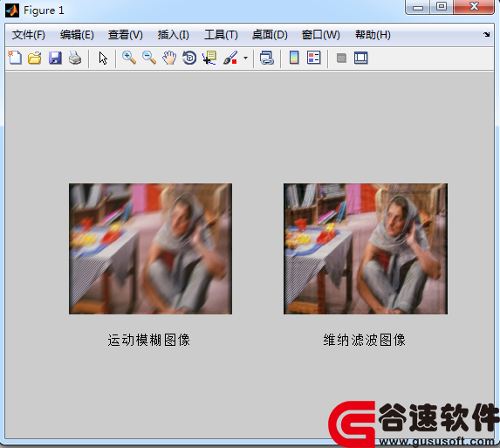Image resolution: width=500 pixels, height=448 pixels.
Task: Toggle the Brush data tool
Action: (x=230, y=58)
